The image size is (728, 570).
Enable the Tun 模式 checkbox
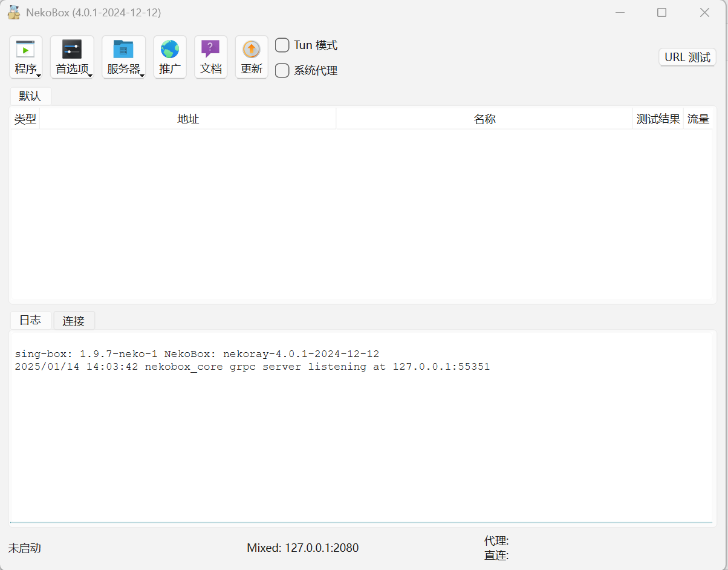coord(282,45)
